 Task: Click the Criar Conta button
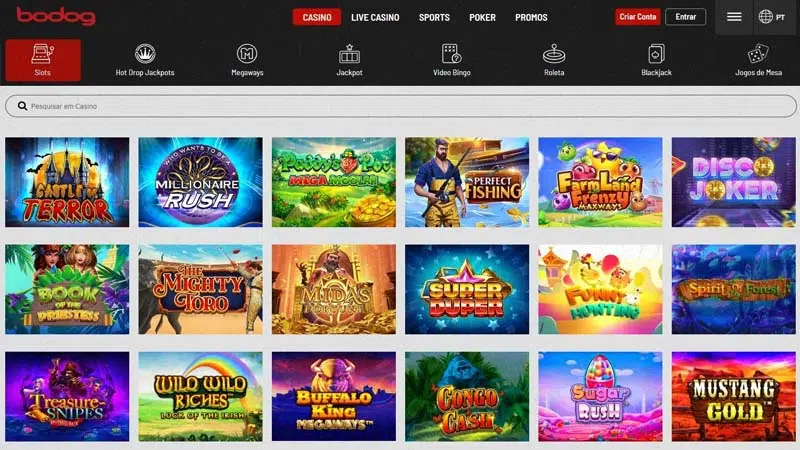tap(638, 17)
